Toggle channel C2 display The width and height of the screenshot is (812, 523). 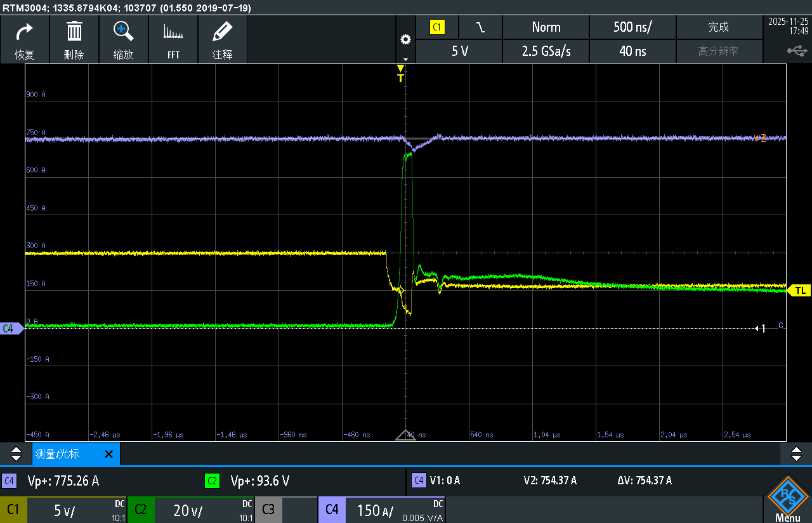coord(141,510)
